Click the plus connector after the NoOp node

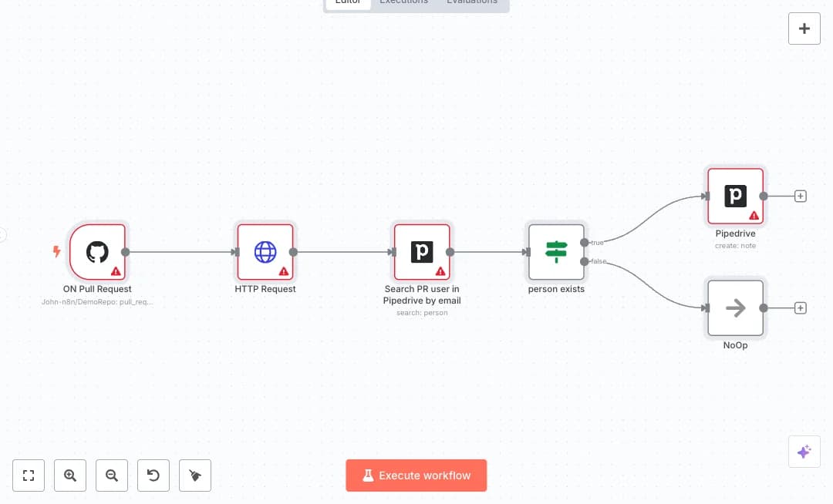pos(801,307)
